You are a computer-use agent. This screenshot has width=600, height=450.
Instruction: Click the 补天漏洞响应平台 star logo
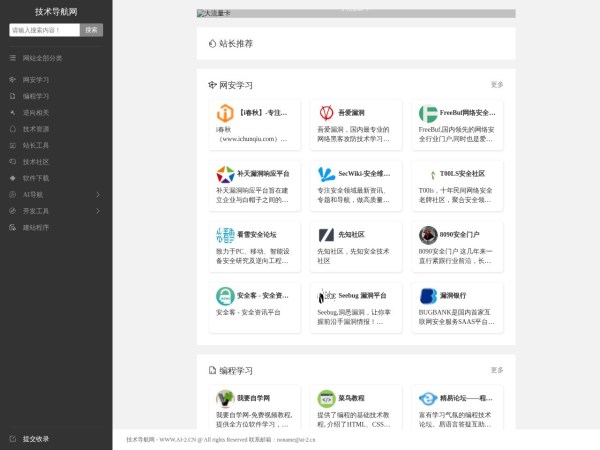tap(225, 174)
